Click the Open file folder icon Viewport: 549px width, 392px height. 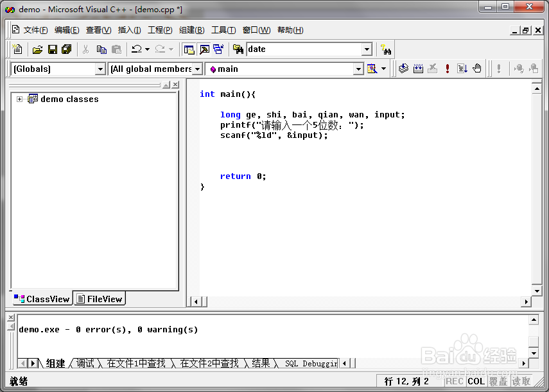click(37, 49)
